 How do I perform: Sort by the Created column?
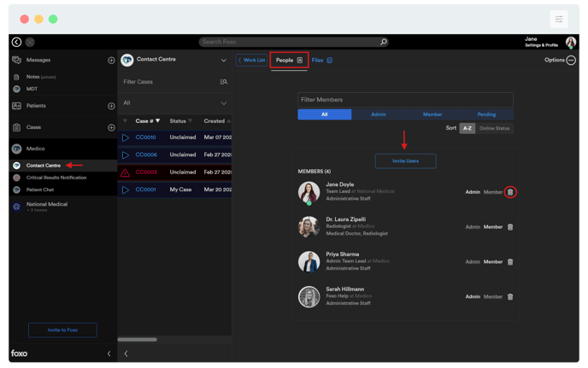point(217,121)
